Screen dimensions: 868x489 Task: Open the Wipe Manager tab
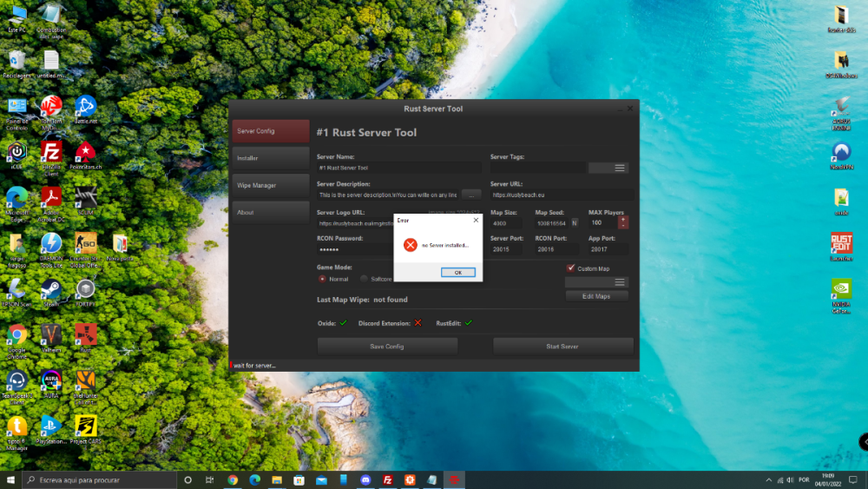pos(270,185)
